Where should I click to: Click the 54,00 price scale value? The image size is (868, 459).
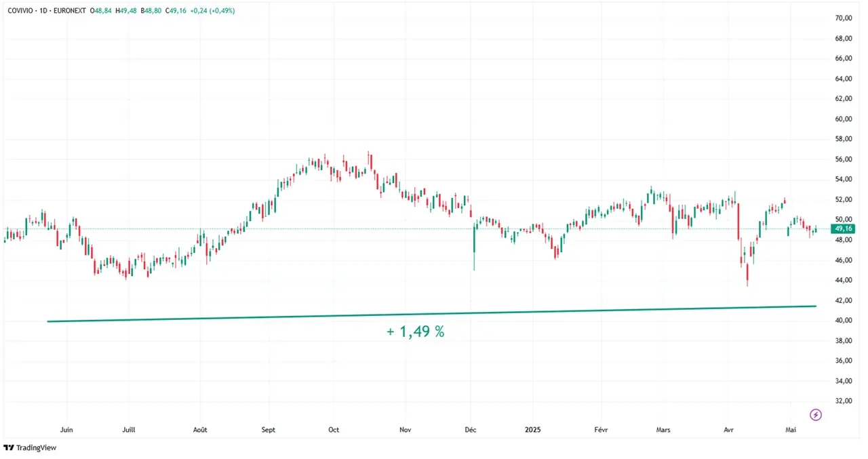[844, 180]
